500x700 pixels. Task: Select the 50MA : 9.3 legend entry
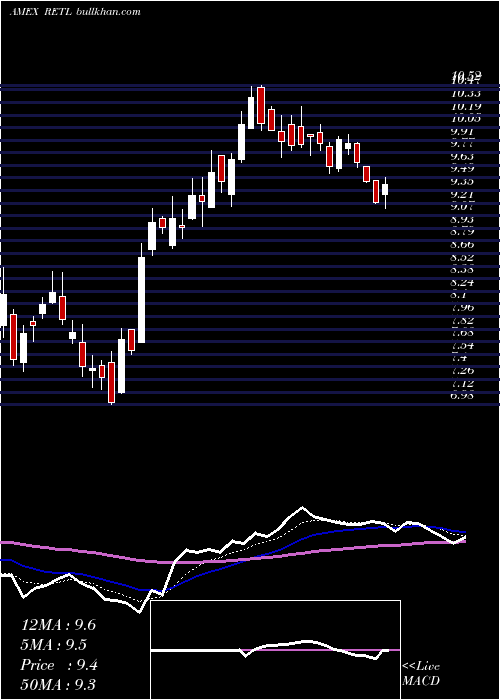(58, 685)
